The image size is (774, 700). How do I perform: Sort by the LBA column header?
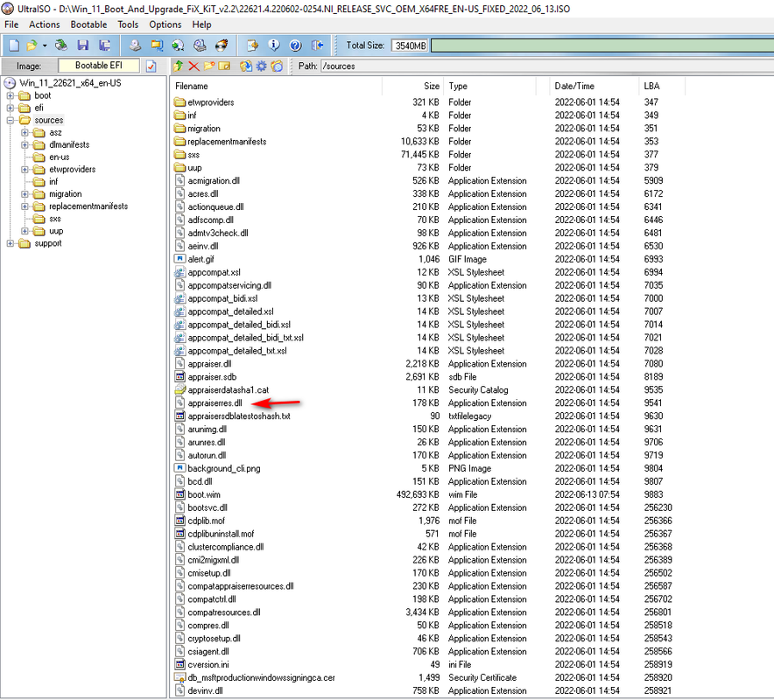coord(662,87)
